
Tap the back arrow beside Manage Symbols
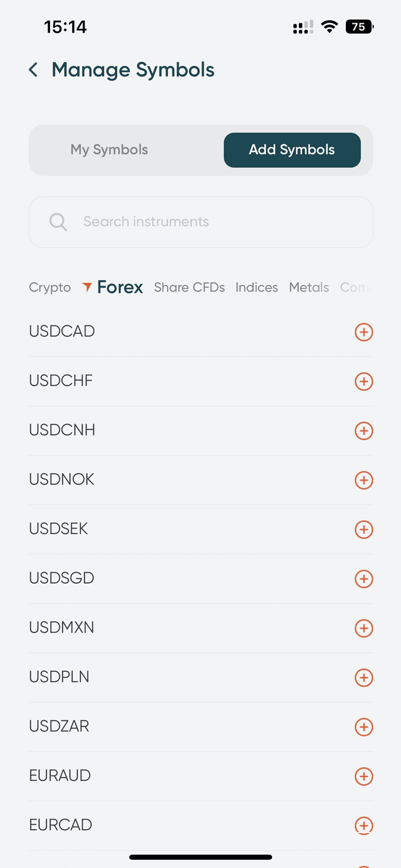click(34, 70)
